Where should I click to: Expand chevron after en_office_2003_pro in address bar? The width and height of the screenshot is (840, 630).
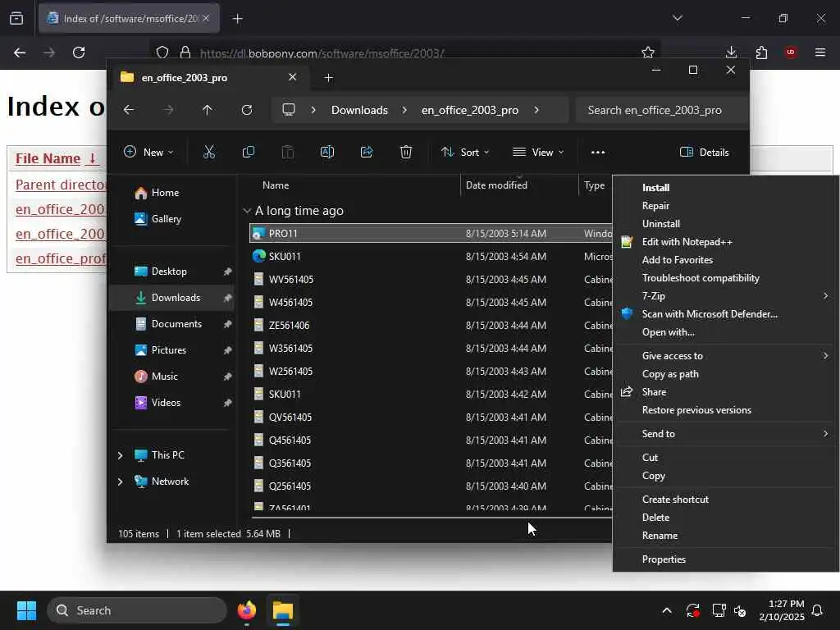(536, 110)
